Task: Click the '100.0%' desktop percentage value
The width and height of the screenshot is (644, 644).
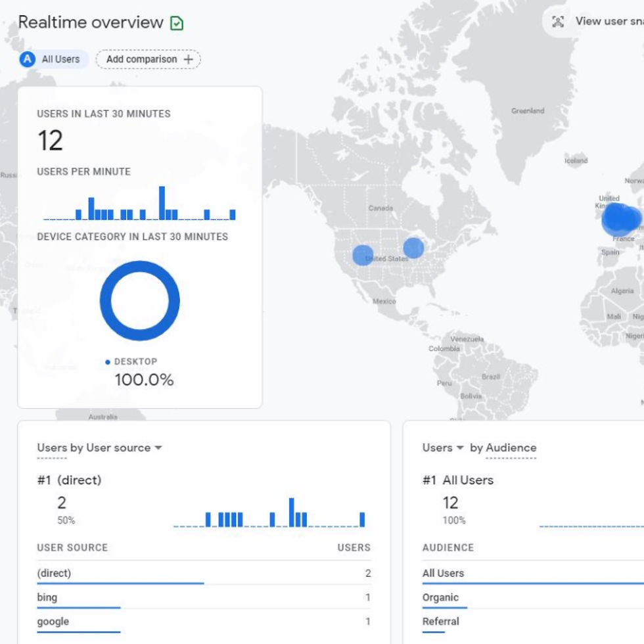Action: pyautogui.click(x=144, y=380)
